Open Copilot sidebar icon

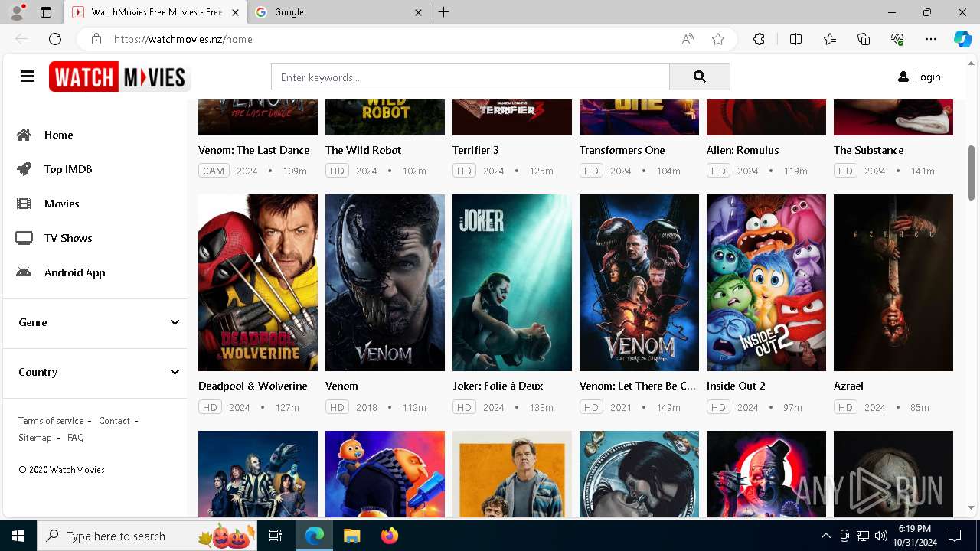962,39
